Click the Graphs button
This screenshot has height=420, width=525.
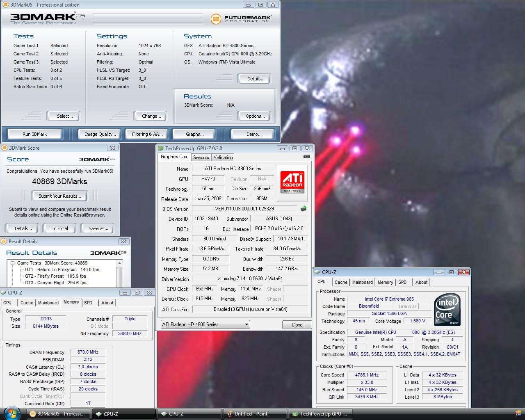pyautogui.click(x=194, y=134)
